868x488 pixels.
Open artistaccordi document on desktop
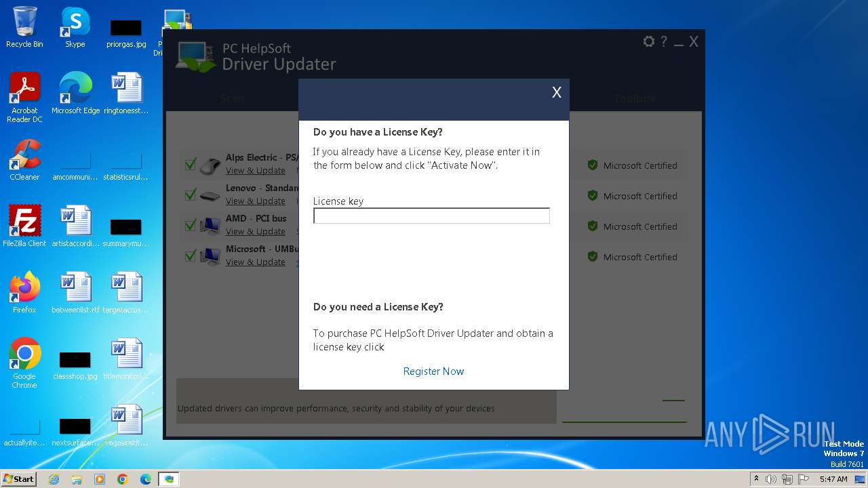[75, 226]
